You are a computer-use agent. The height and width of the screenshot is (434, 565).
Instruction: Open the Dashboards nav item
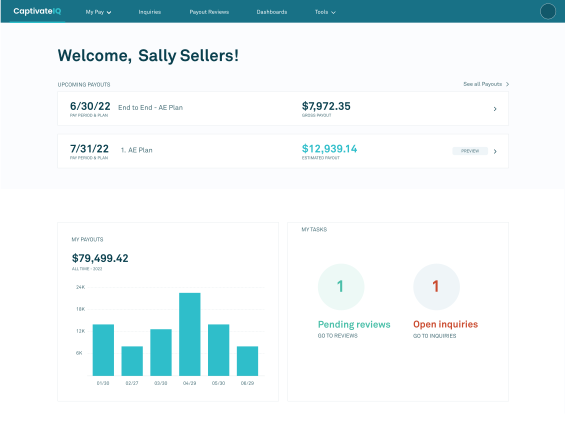(x=272, y=12)
